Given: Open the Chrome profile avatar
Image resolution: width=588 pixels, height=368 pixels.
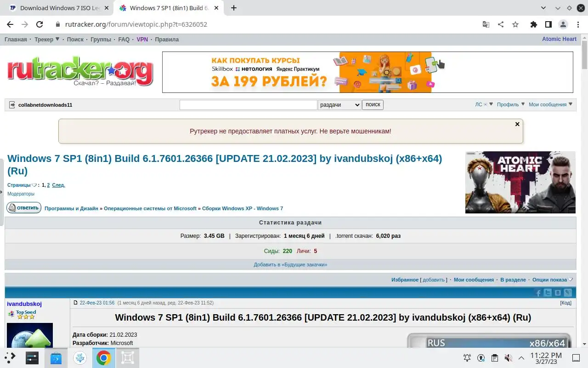Looking at the screenshot, I should (x=563, y=24).
